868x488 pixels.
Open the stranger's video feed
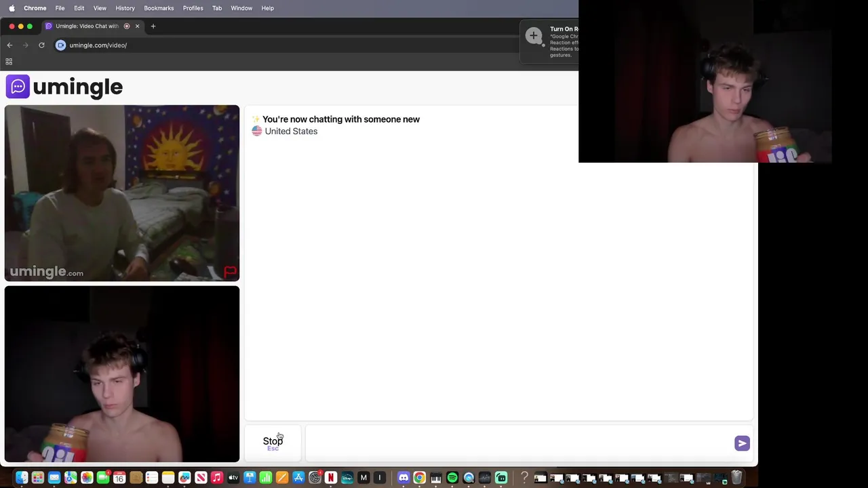[122, 193]
